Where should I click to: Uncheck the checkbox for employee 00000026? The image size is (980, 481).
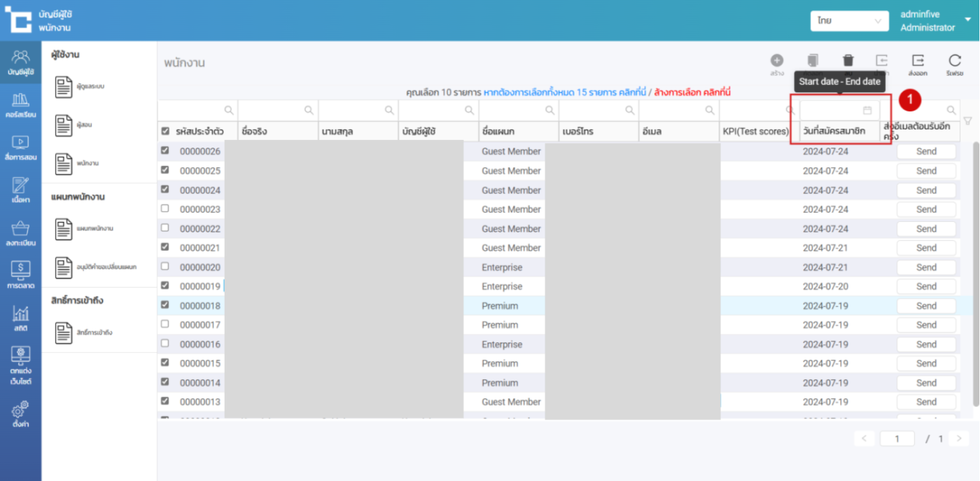coord(165,151)
